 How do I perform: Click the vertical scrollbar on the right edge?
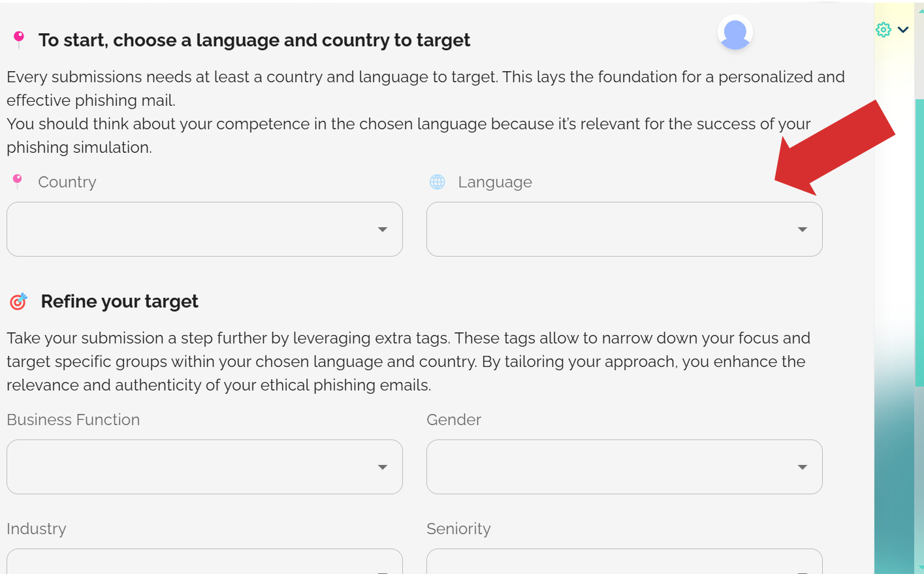[x=919, y=242]
